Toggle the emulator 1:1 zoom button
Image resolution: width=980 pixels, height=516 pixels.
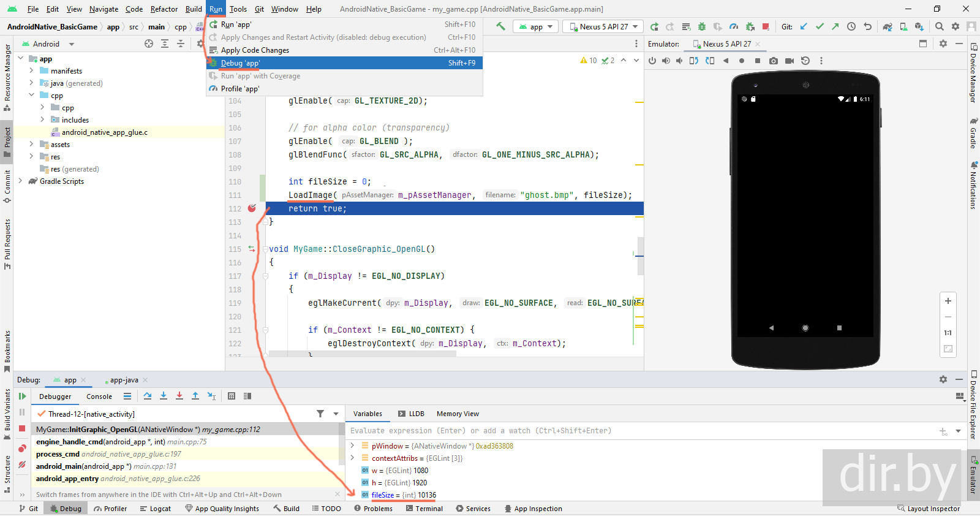(x=948, y=333)
